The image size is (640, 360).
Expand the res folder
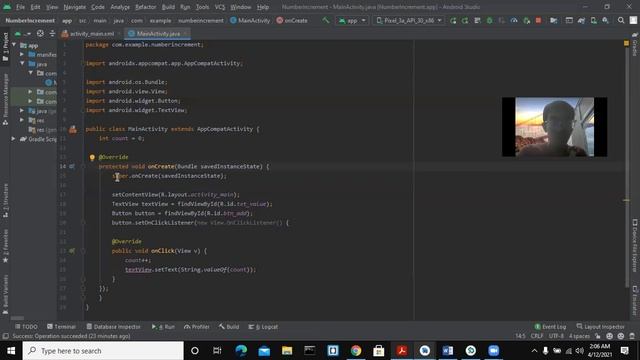[x=22, y=120]
